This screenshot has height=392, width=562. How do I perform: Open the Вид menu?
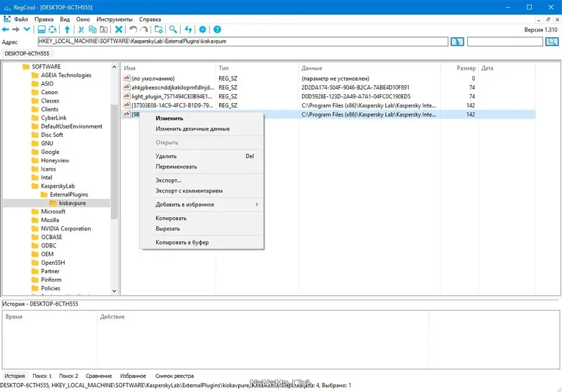(x=65, y=20)
